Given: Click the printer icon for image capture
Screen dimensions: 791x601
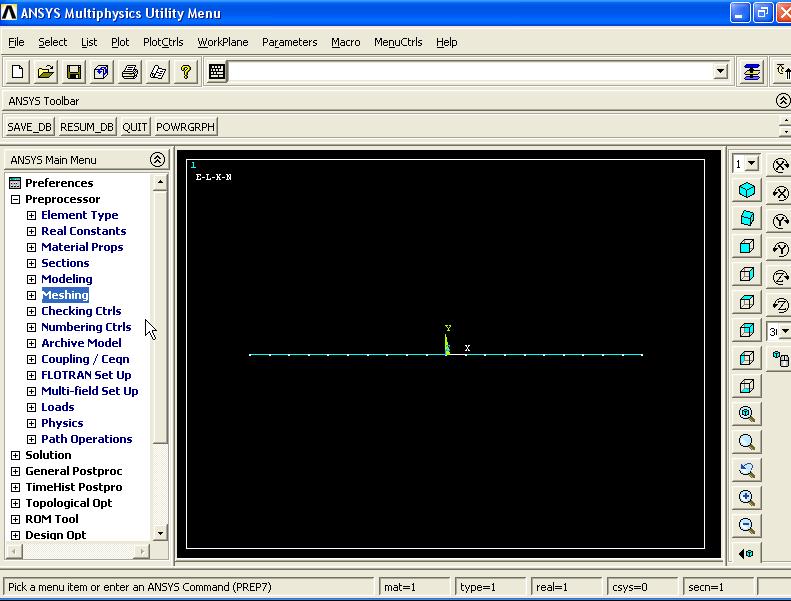Looking at the screenshot, I should tap(130, 72).
